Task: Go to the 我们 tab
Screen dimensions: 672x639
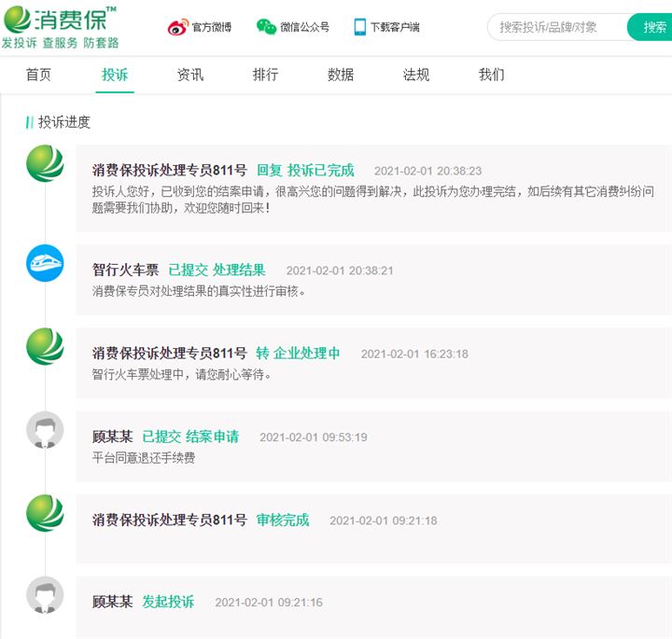Action: pyautogui.click(x=492, y=75)
